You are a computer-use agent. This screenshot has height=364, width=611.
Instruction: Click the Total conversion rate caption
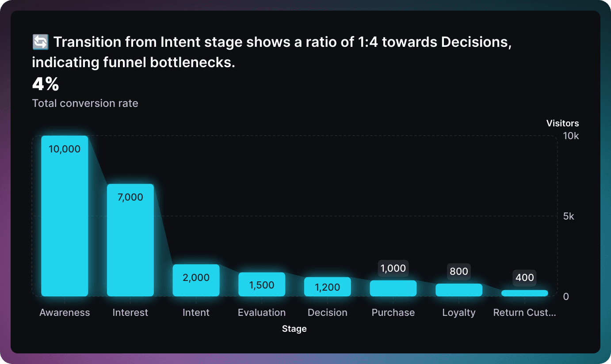[x=85, y=103]
